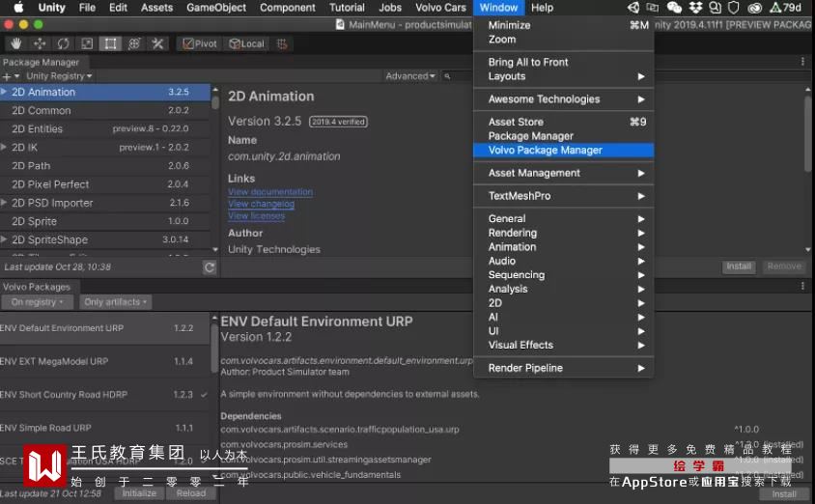Open the Apple menu
815x504 pixels.
click(18, 8)
